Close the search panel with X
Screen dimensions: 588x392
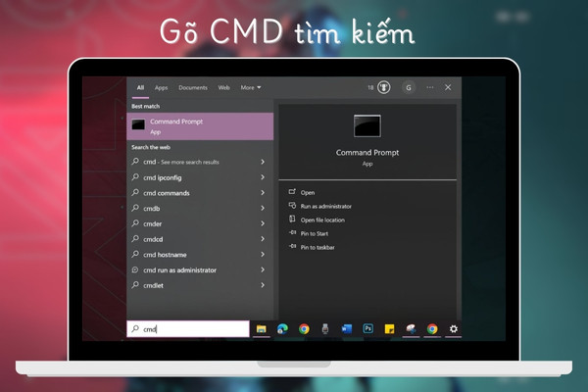tap(448, 87)
